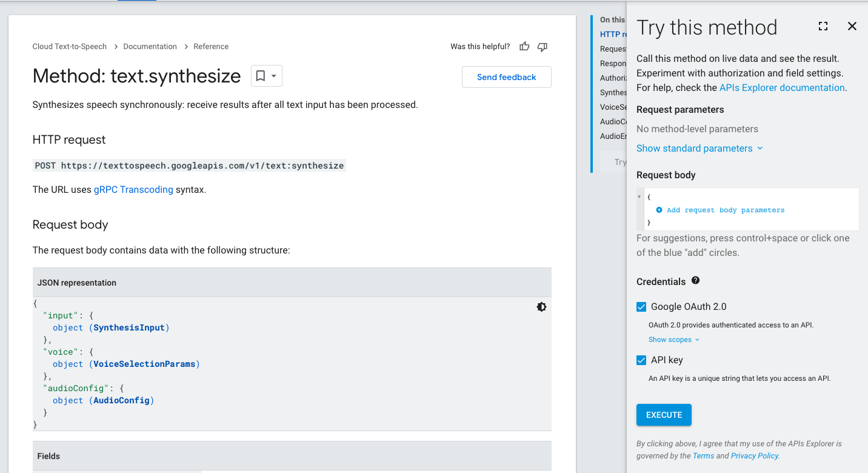Image resolution: width=868 pixels, height=473 pixels.
Task: Open the gRPC Transcoding link
Action: [133, 190]
